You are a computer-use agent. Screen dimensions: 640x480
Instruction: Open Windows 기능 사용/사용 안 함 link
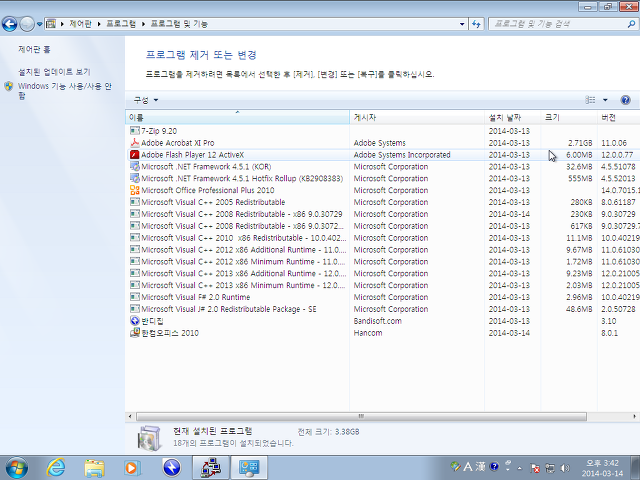65,91
